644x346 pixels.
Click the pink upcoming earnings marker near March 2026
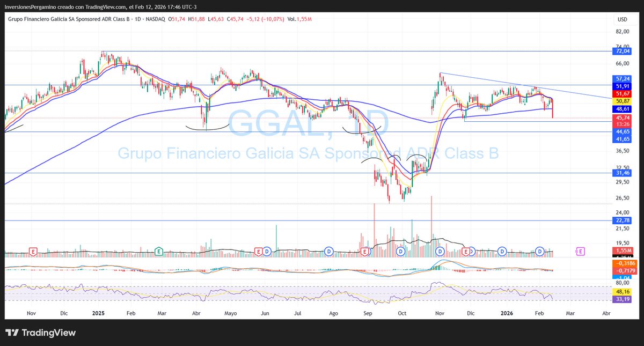point(580,252)
